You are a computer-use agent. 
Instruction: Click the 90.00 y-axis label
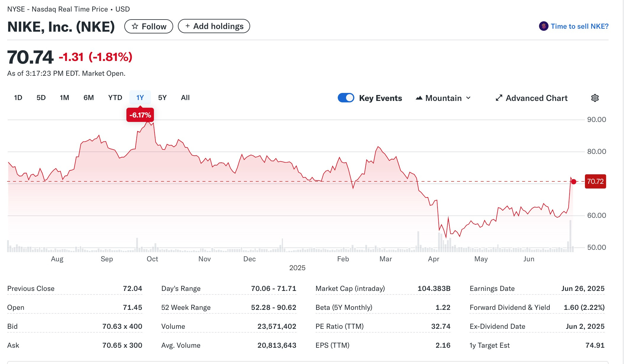pos(596,120)
